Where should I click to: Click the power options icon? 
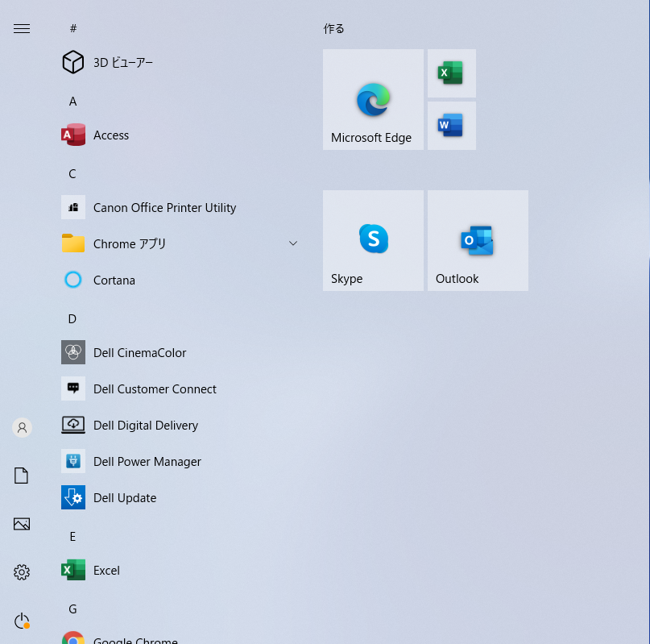point(22,621)
